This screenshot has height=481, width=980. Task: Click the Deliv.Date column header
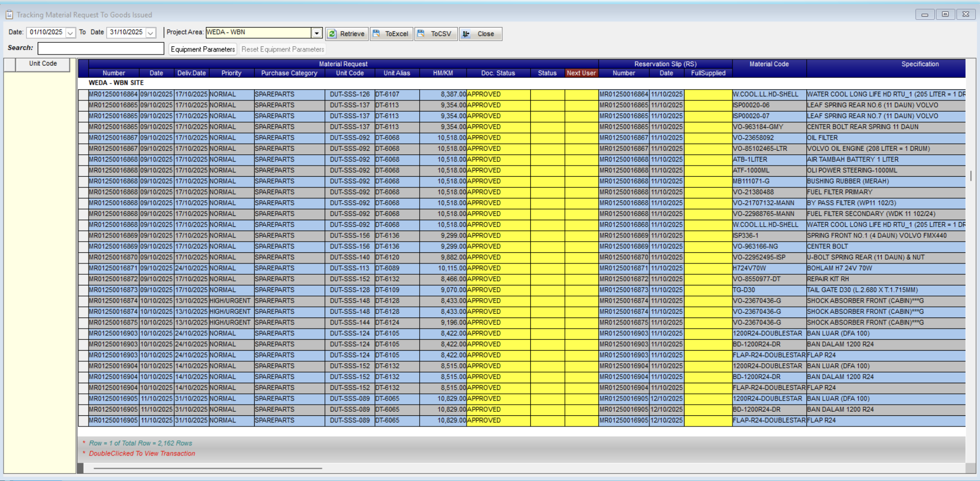click(192, 73)
